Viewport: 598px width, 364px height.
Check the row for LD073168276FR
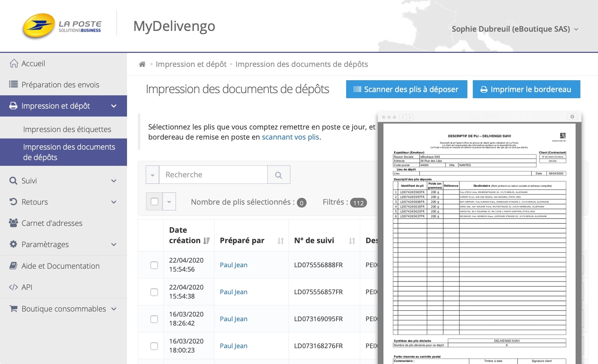[154, 346]
